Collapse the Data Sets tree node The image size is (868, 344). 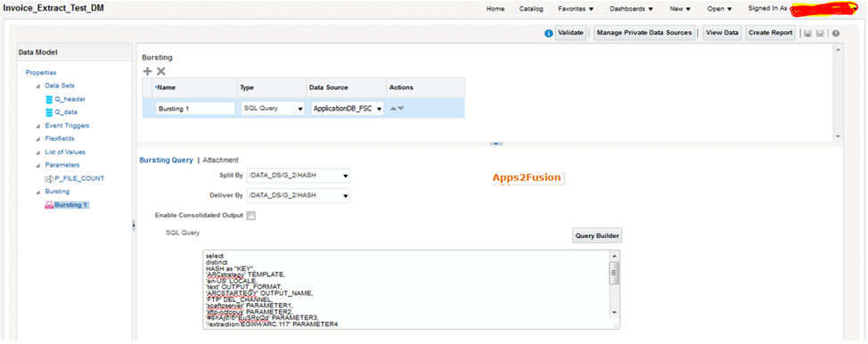38,86
